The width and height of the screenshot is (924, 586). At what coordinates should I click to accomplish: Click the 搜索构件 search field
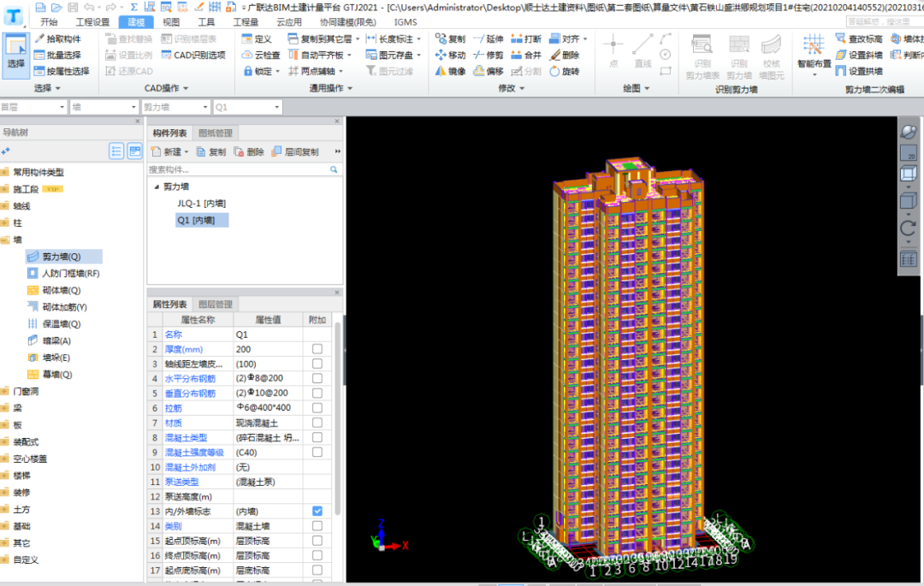tap(244, 169)
